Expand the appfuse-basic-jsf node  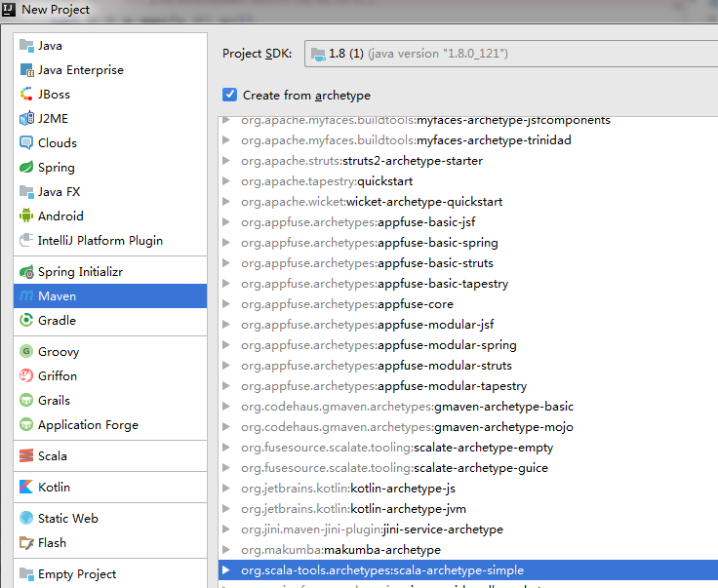[x=225, y=222]
